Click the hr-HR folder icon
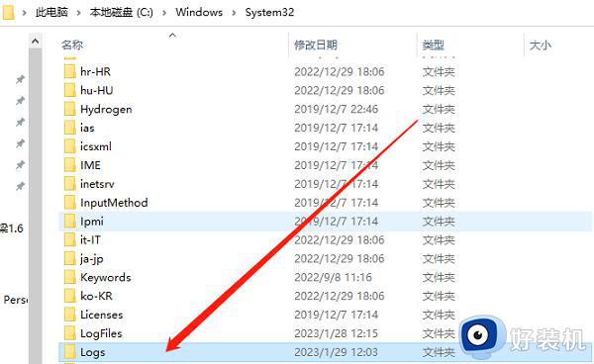 [x=69, y=71]
